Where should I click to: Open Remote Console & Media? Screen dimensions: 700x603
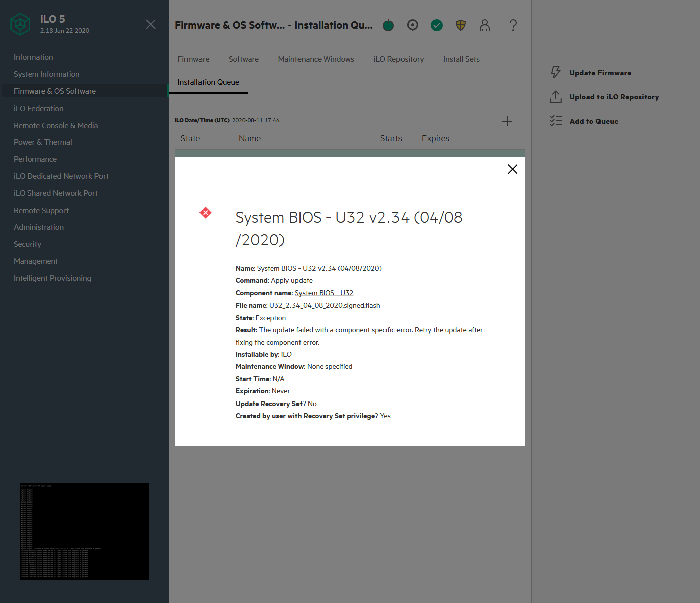coord(56,126)
